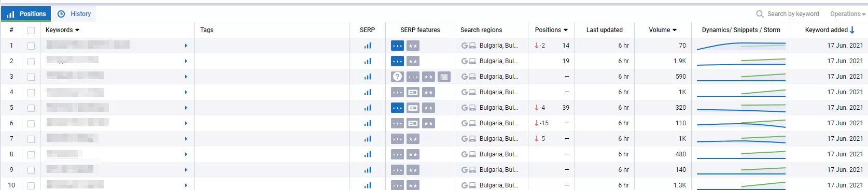Open SERP chart icon for row 8
This screenshot has width=868, height=190.
tap(368, 154)
